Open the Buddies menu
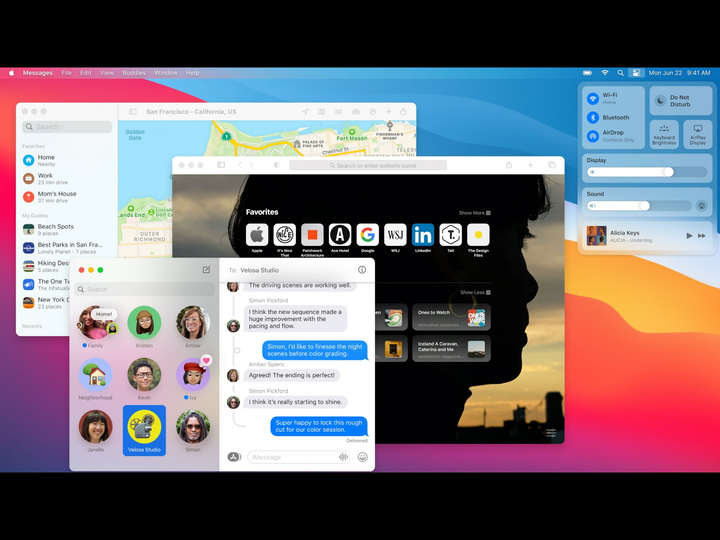This screenshot has height=540, width=720. [134, 73]
